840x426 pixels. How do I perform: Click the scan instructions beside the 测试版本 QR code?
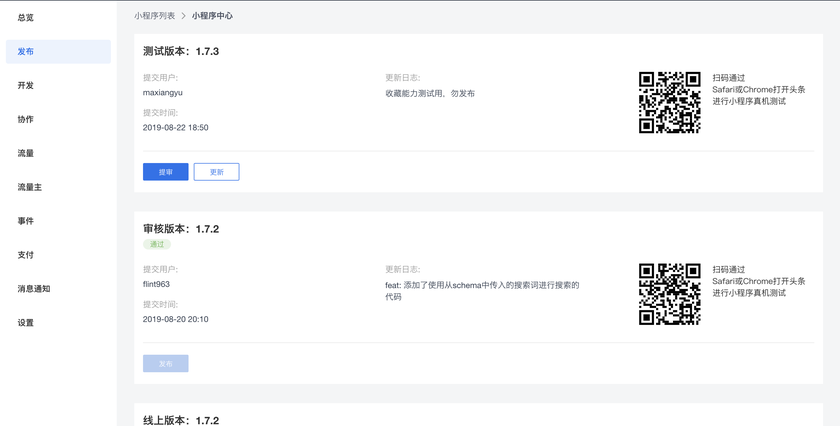(759, 89)
